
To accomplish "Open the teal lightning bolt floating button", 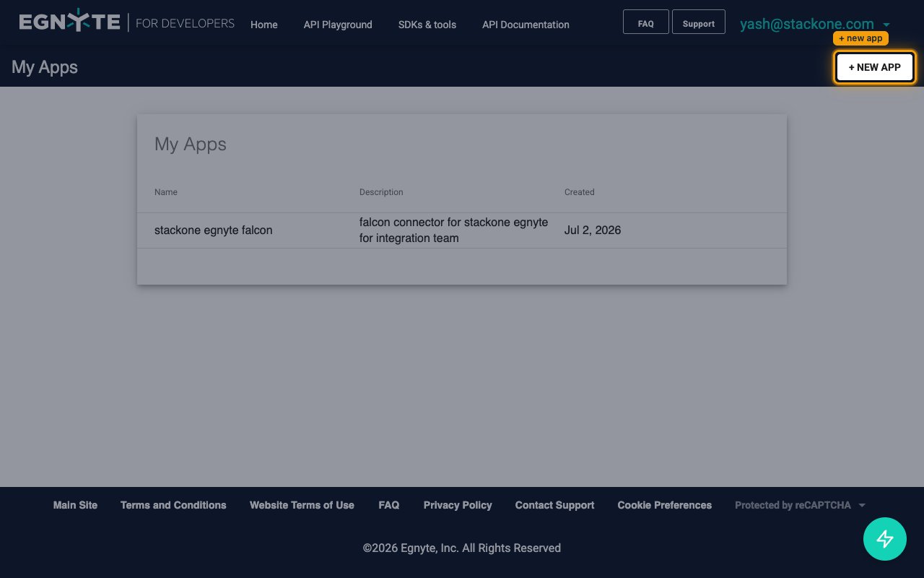I will [885, 539].
